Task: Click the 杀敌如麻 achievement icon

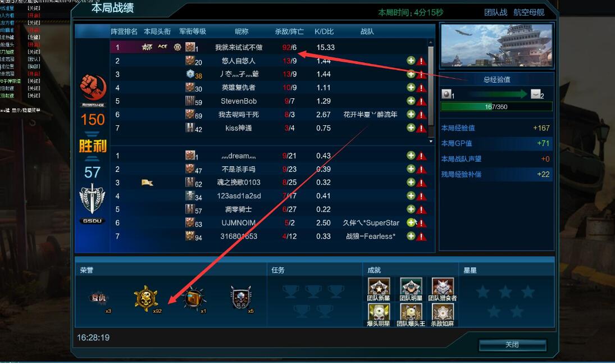Action: 443,315
